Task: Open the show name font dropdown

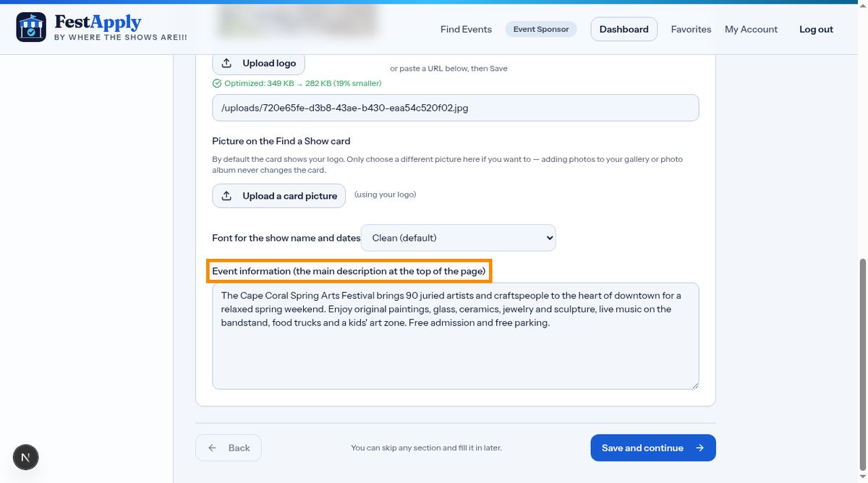Action: (459, 237)
